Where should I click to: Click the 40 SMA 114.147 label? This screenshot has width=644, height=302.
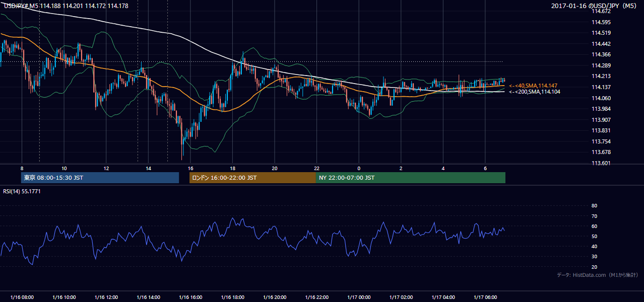click(x=534, y=86)
